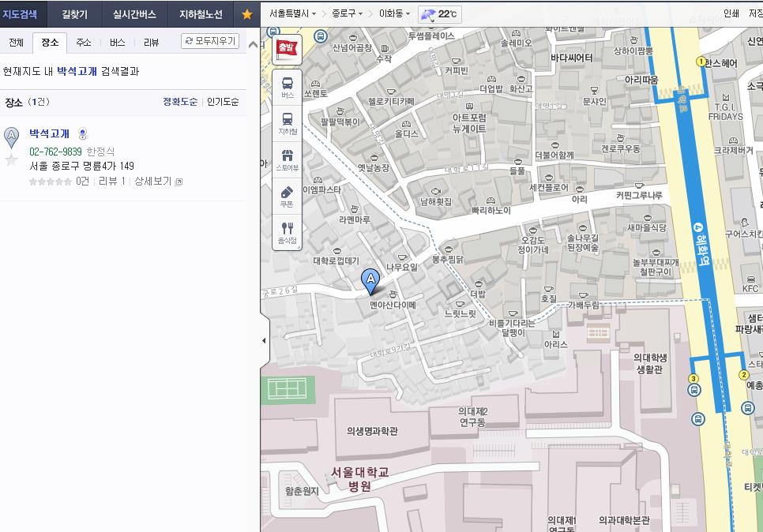763x532 pixels.
Task: Show bus stops with the 버스 icon
Action: tap(287, 85)
